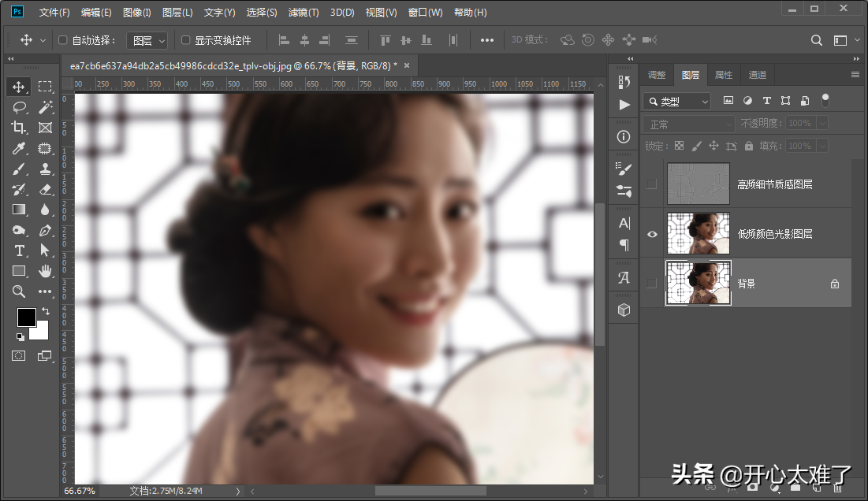Select the Zoom tool
Screen dimensions: 868x501
point(19,291)
